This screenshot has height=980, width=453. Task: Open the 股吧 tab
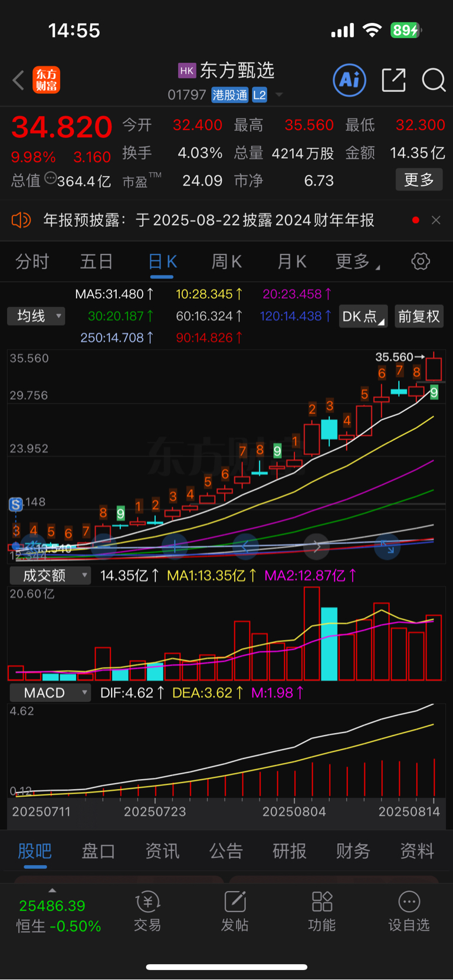pos(35,851)
